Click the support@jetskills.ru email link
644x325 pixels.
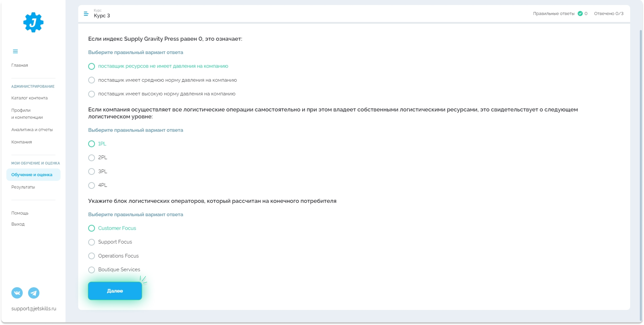click(34, 308)
